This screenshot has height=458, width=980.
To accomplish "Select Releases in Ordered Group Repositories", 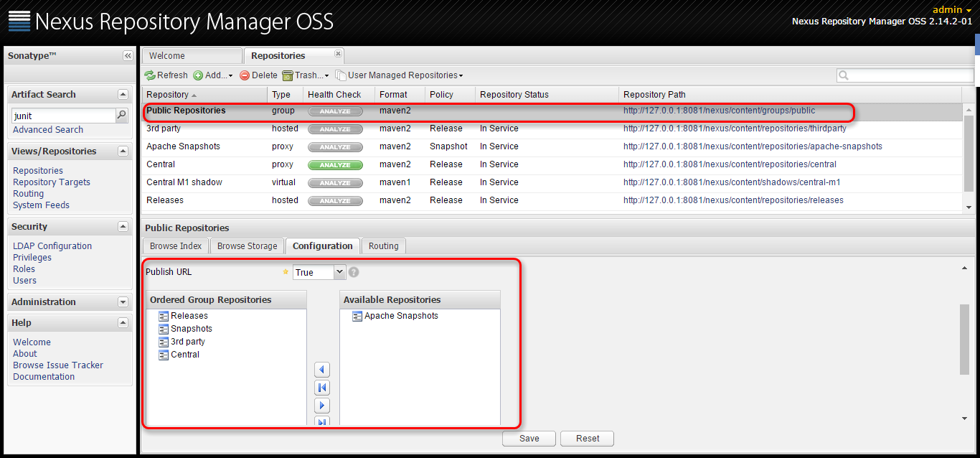I will click(189, 316).
